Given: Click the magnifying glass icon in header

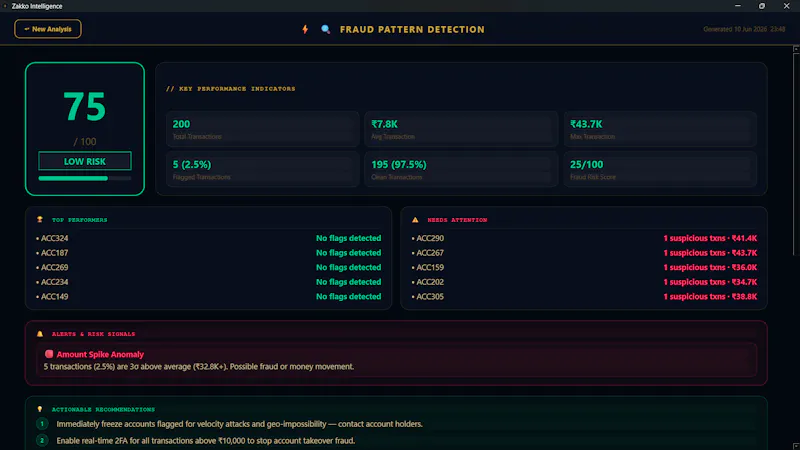Looking at the screenshot, I should click(326, 30).
